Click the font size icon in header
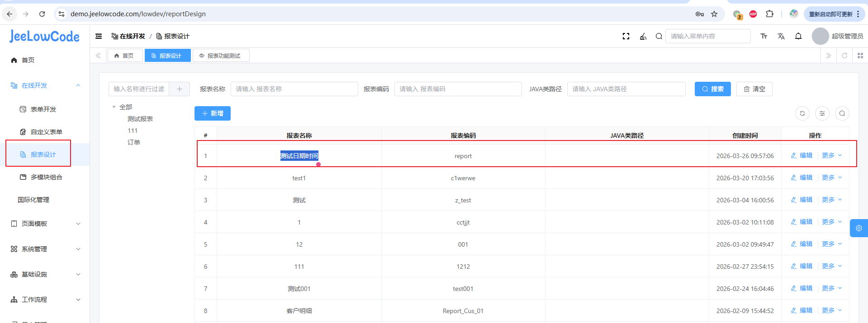868x323 pixels. tap(764, 36)
